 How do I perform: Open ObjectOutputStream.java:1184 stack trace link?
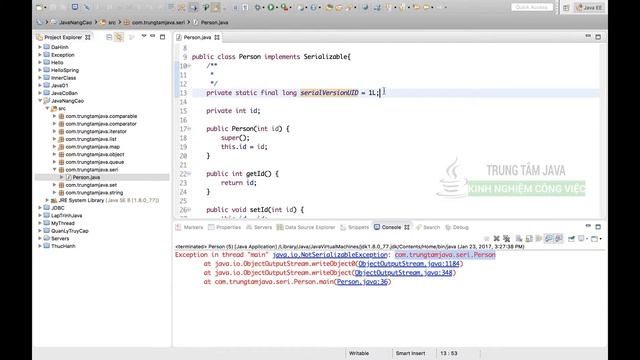point(409,264)
